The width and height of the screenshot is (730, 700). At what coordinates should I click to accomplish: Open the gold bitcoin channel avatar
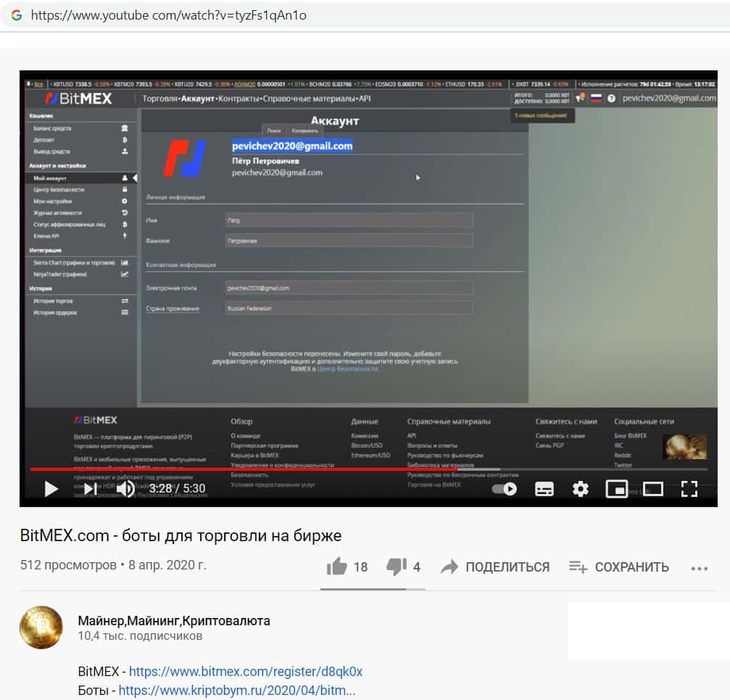(41, 627)
